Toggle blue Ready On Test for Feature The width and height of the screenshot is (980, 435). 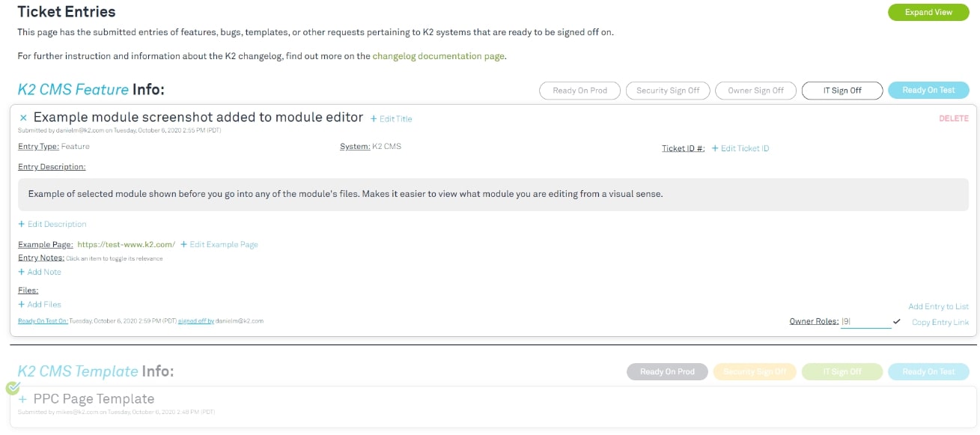(x=928, y=91)
